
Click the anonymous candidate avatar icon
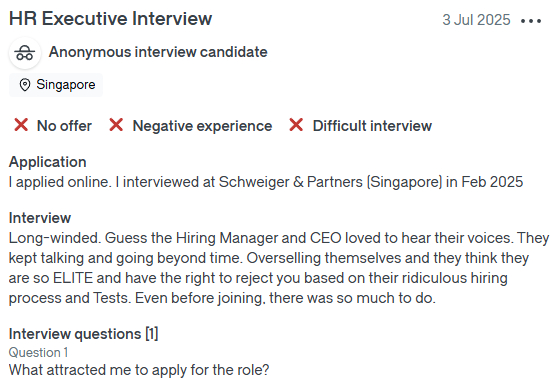25,53
